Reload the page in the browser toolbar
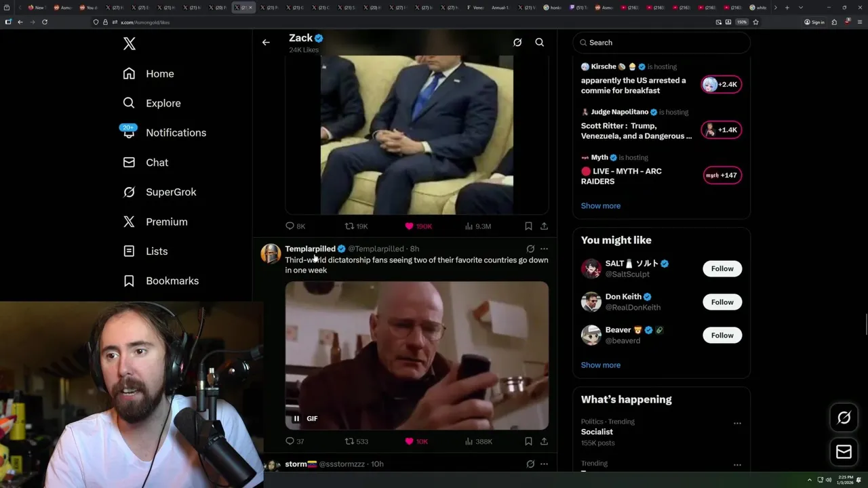 pyautogui.click(x=45, y=22)
